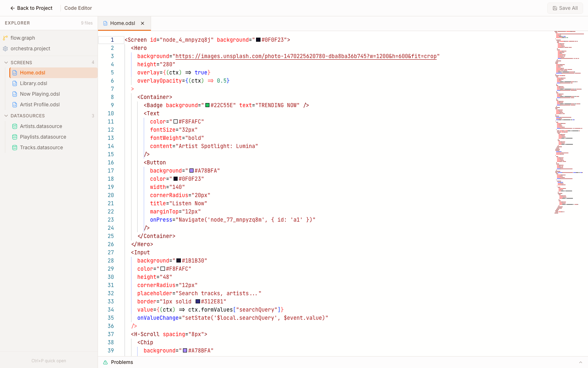Click the Home.odsl file icon in sidebar
588x368 pixels.
(x=15, y=72)
